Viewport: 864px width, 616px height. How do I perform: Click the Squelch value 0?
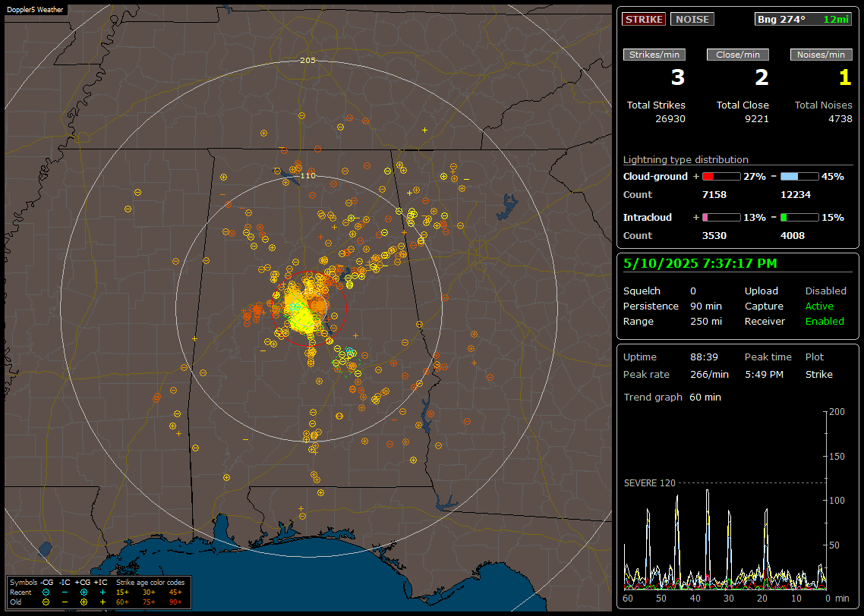point(693,291)
